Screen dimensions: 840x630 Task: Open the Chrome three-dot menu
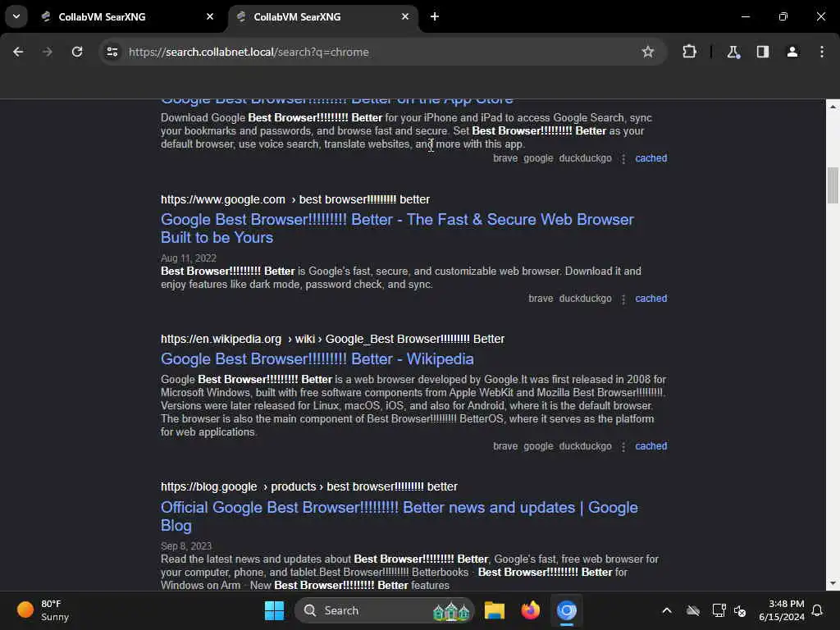click(x=822, y=52)
